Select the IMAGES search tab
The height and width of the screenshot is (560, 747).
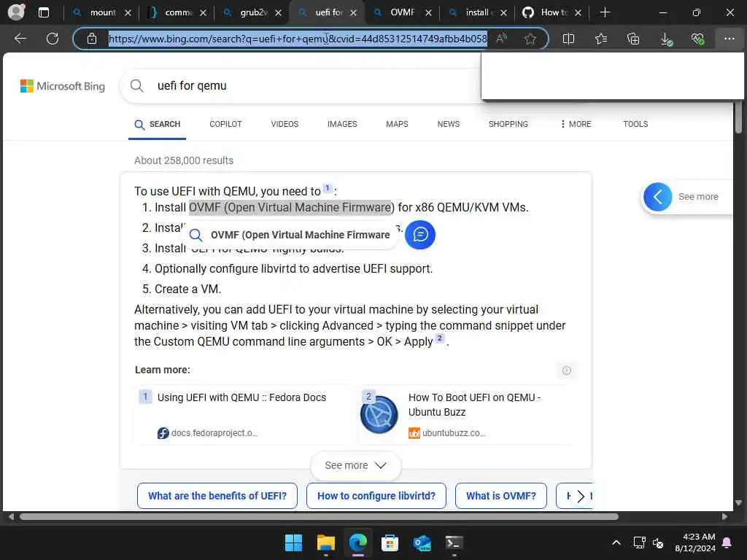(342, 124)
